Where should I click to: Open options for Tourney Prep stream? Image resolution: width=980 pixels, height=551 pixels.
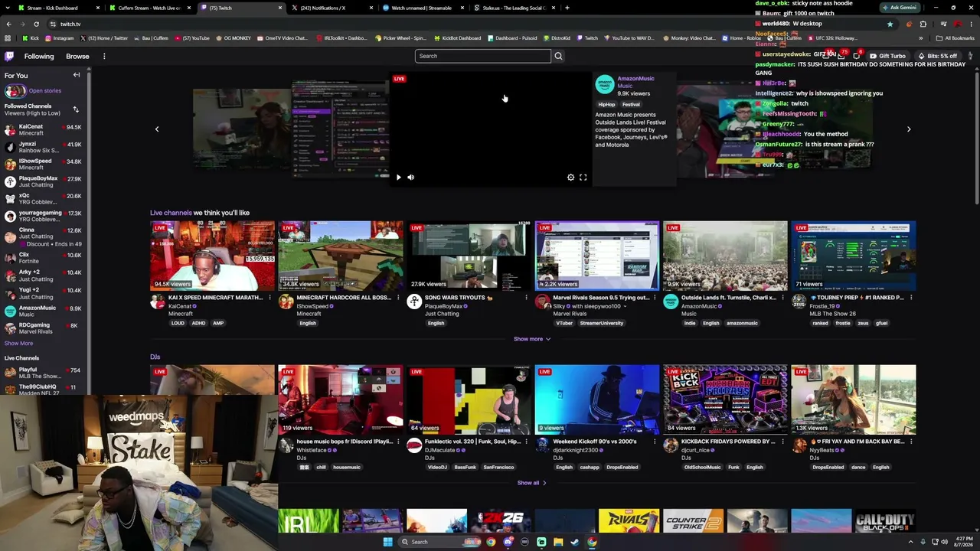point(911,298)
